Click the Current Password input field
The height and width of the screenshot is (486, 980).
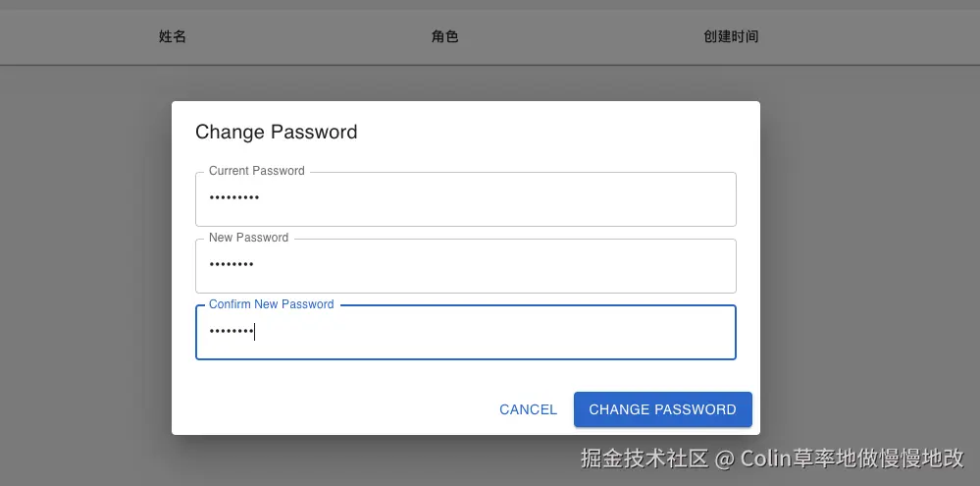(465, 199)
